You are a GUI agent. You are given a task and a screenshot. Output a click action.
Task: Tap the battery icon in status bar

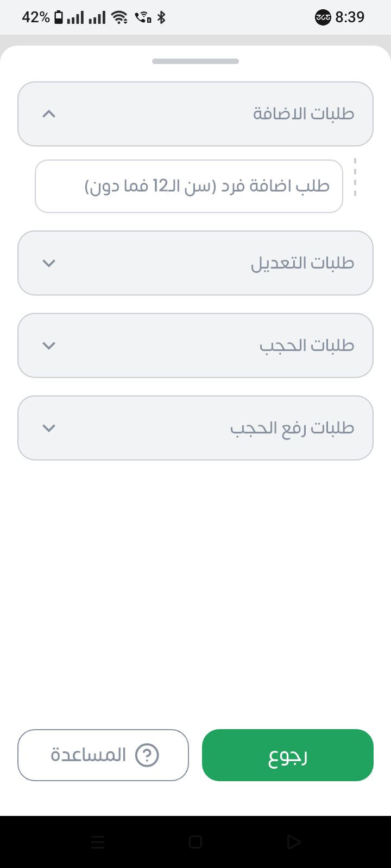click(x=59, y=17)
